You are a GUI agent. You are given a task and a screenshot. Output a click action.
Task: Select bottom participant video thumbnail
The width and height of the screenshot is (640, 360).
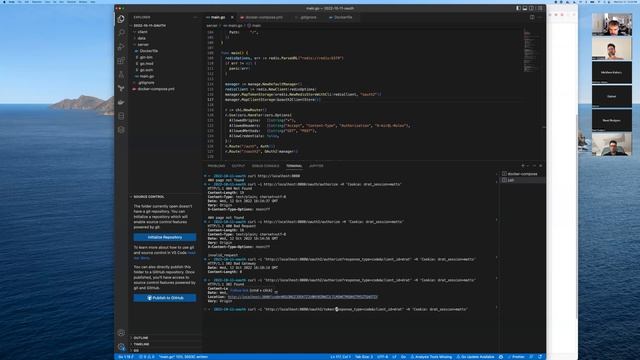[612, 144]
